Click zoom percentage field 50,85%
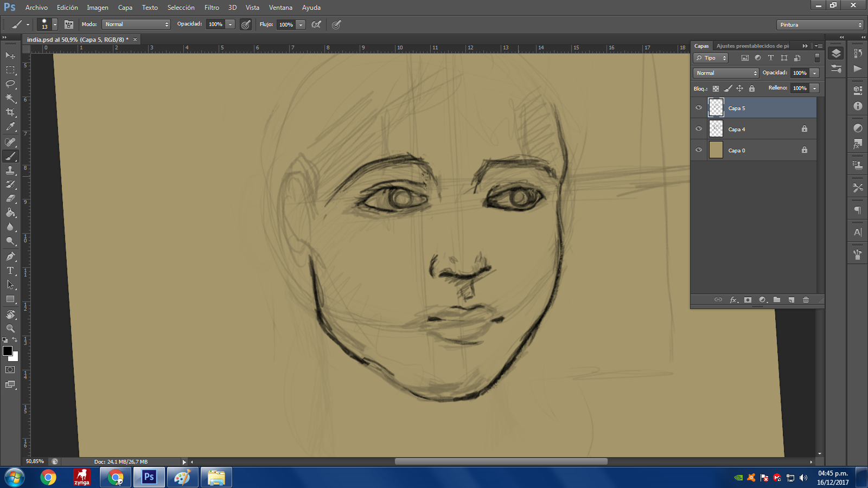 coord(35,461)
